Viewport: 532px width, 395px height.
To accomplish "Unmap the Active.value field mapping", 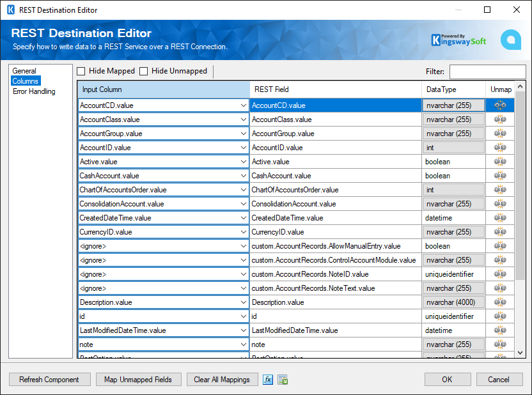I will coord(499,161).
